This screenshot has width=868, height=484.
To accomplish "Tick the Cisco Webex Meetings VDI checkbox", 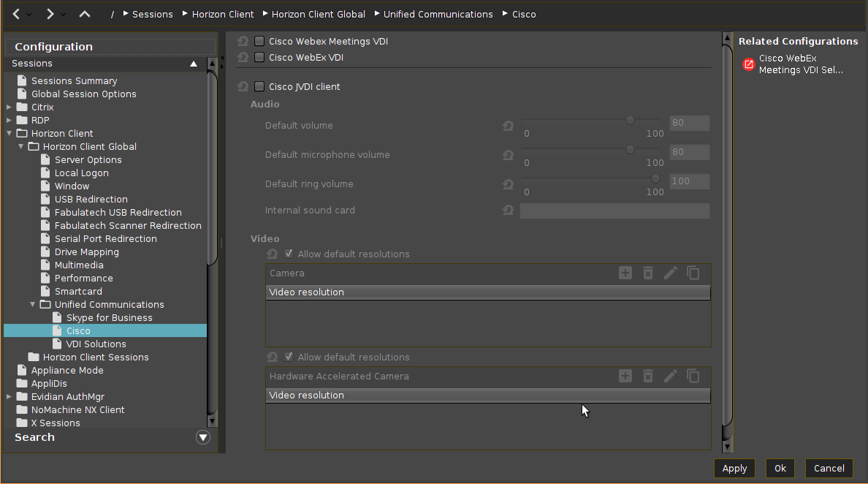I will pyautogui.click(x=259, y=42).
